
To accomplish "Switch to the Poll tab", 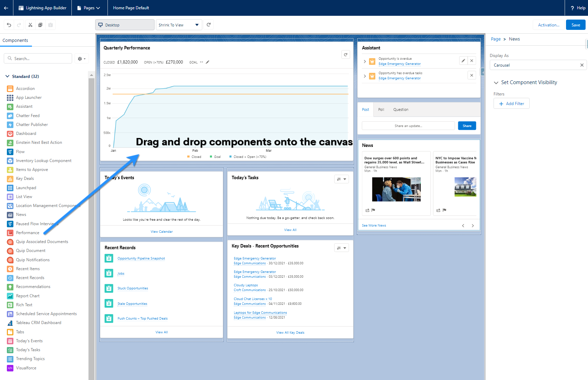I will pyautogui.click(x=381, y=110).
